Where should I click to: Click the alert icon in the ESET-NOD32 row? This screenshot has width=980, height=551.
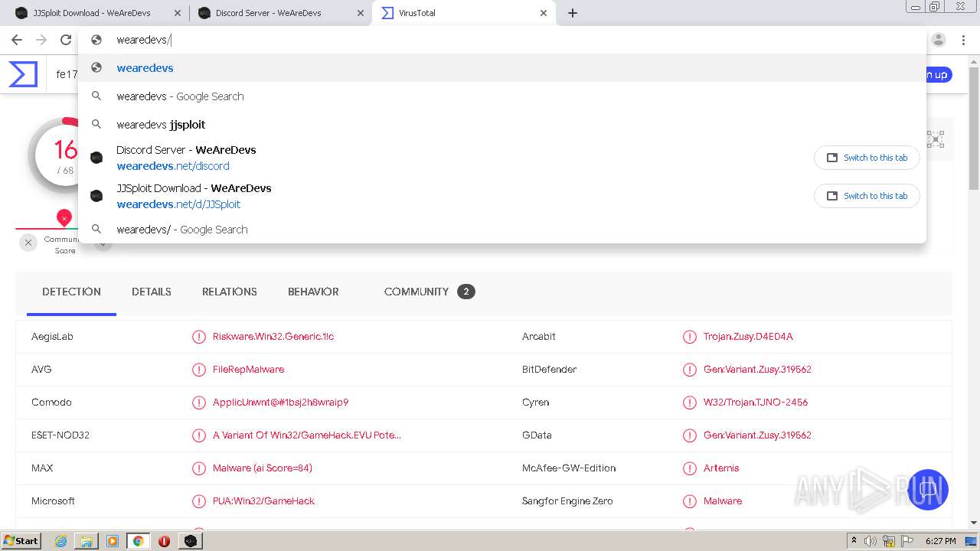(199, 435)
